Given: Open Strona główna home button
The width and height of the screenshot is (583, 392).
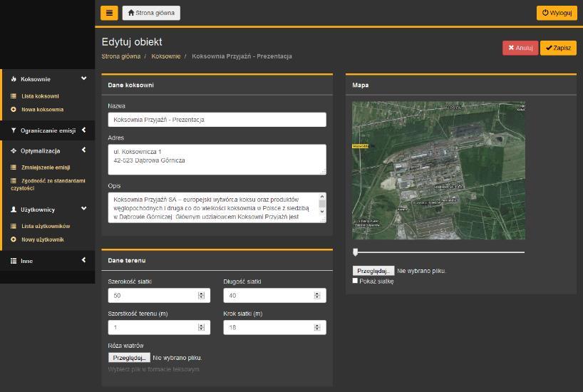Looking at the screenshot, I should click(x=151, y=13).
